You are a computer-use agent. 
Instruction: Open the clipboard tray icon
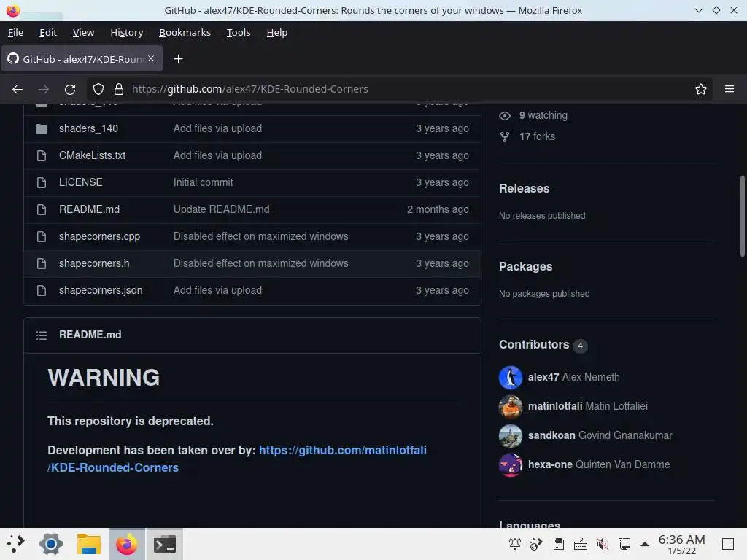(559, 544)
